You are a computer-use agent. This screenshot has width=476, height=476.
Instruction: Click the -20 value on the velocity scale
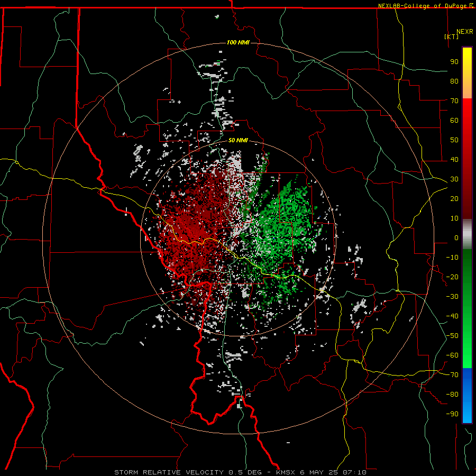coord(452,277)
